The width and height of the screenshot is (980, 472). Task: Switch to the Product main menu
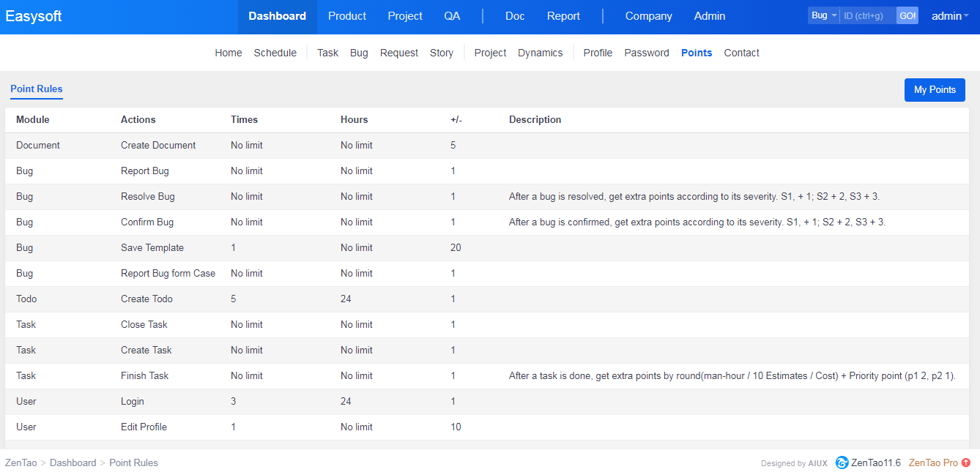(x=347, y=16)
